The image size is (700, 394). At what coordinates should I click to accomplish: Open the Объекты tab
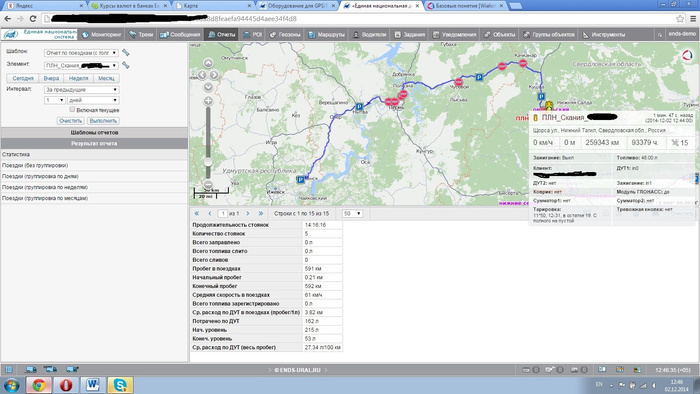(x=500, y=34)
